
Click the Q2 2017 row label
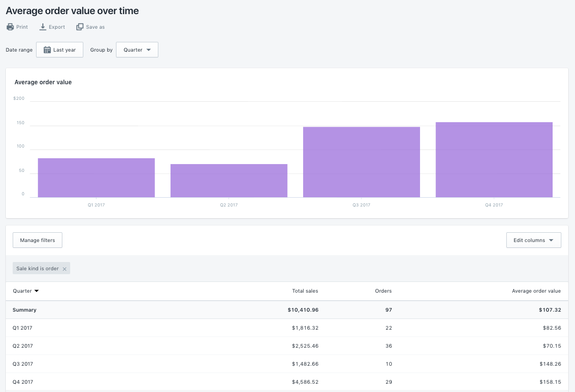(23, 346)
